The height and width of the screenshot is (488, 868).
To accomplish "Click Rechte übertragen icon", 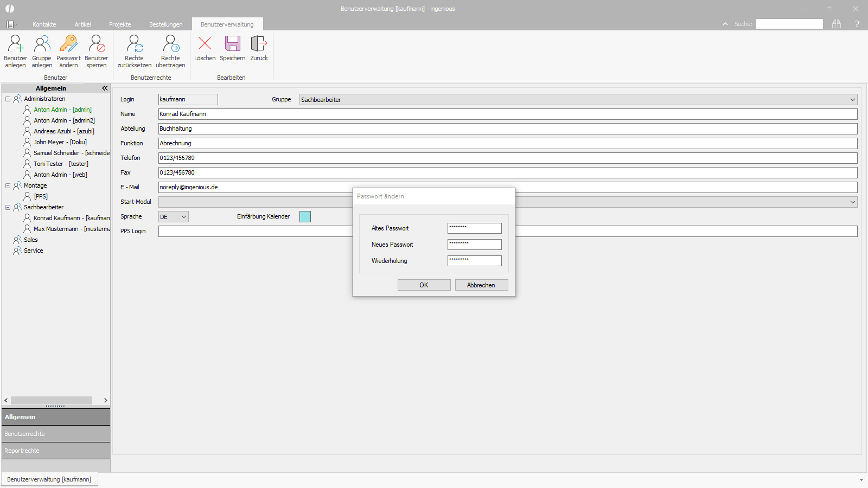I will [170, 44].
